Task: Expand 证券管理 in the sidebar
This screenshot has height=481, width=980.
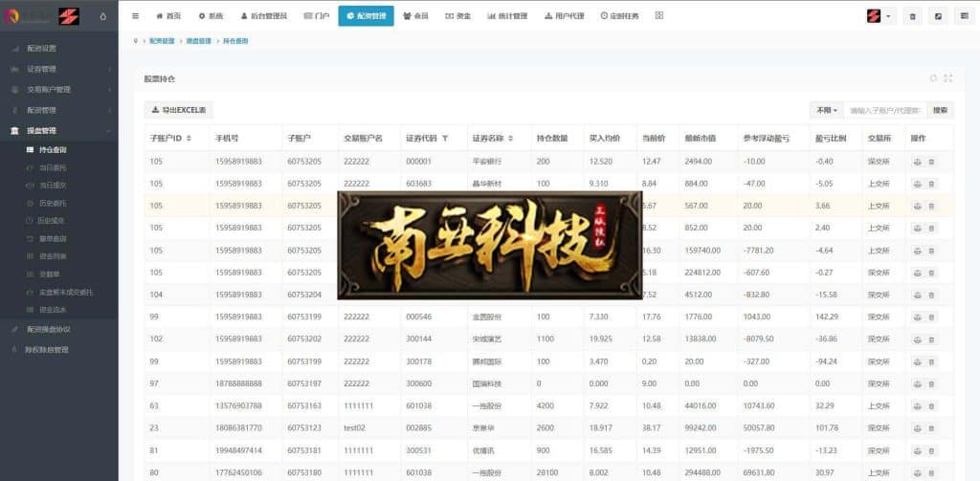Action: (x=58, y=69)
